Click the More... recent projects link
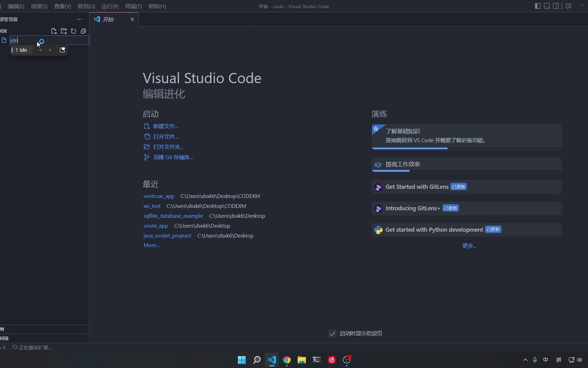Screen dimensions: 588x368 point(151,245)
